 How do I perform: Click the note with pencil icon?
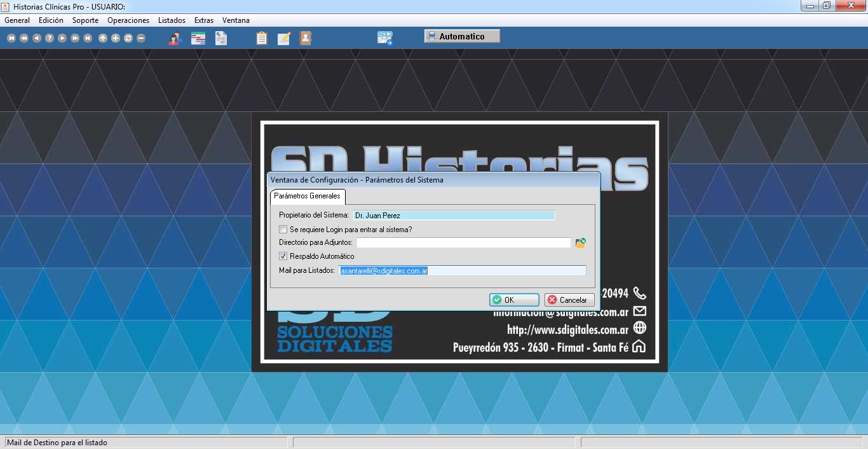coord(284,38)
